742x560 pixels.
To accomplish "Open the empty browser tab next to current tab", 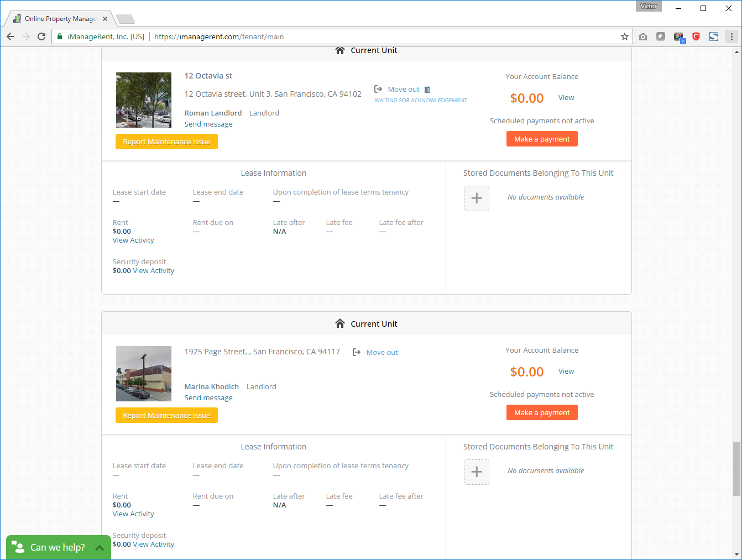I will click(x=125, y=18).
